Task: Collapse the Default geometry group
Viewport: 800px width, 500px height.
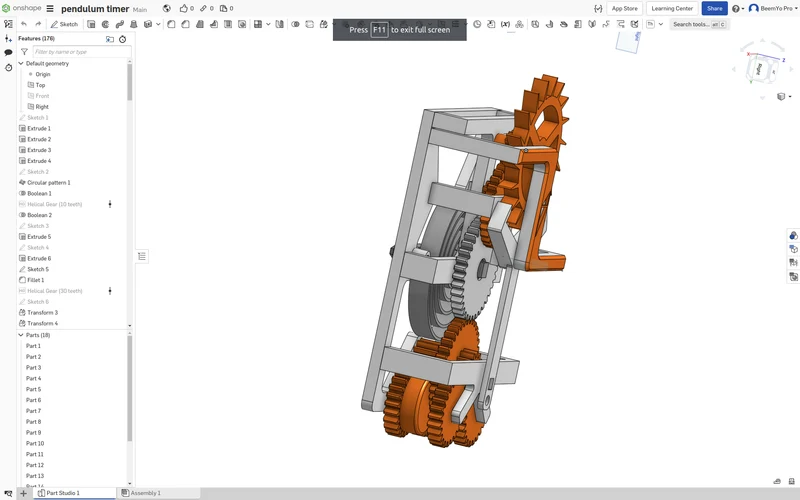Action: (x=21, y=63)
